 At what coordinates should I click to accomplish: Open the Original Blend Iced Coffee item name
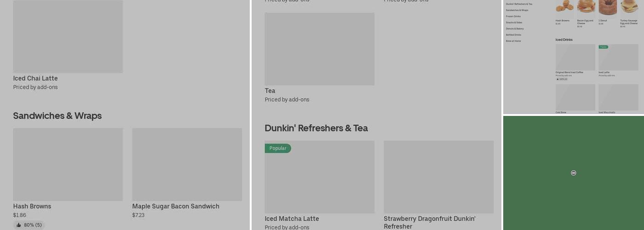[569, 72]
